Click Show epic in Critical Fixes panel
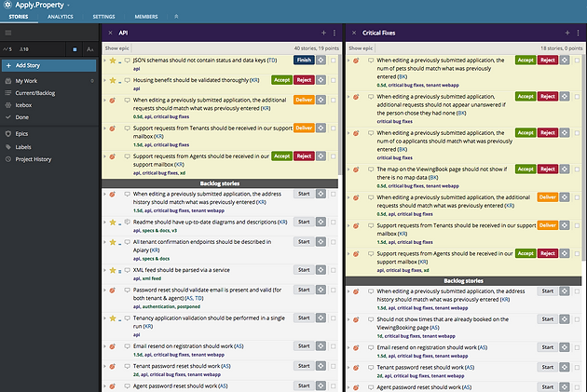587x392 pixels. 361,48
